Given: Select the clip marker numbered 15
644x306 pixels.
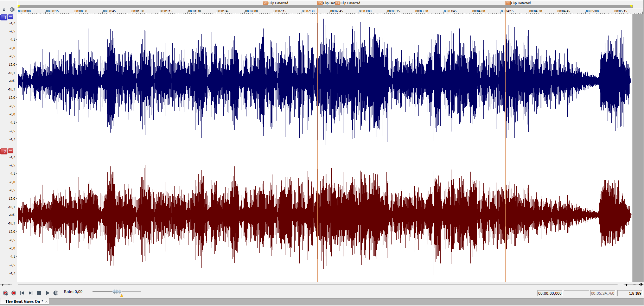Looking at the screenshot, I should click(320, 3).
